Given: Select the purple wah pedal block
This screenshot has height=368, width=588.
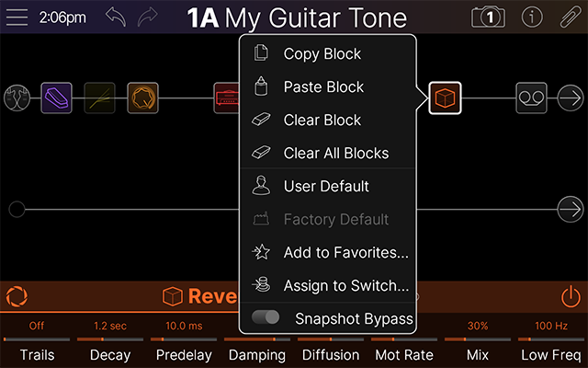Looking at the screenshot, I should [x=55, y=98].
